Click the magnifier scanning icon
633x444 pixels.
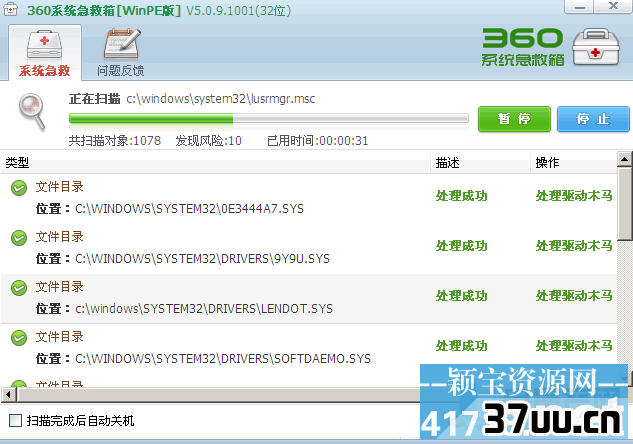[32, 112]
